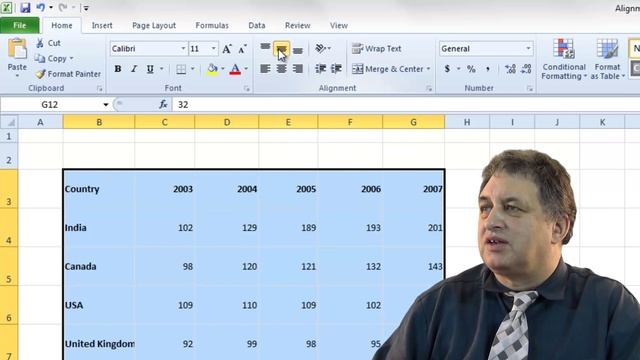Click Cut in the Clipboard group

49,43
